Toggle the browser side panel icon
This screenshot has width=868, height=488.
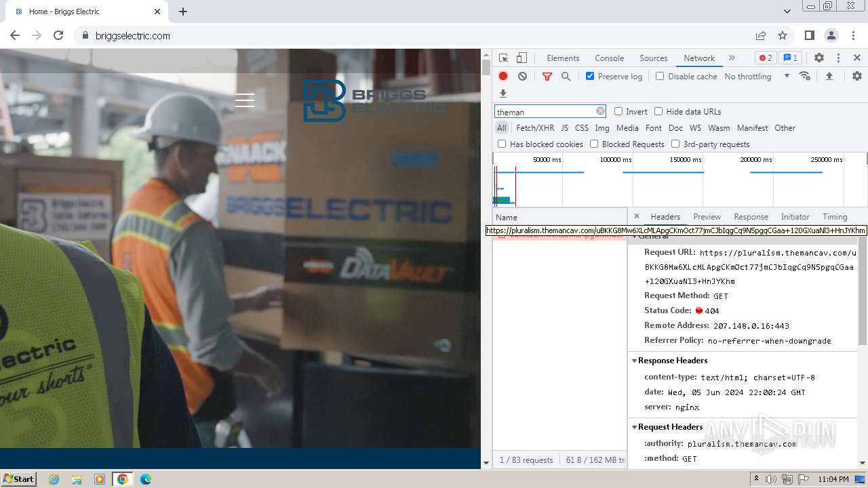[810, 35]
